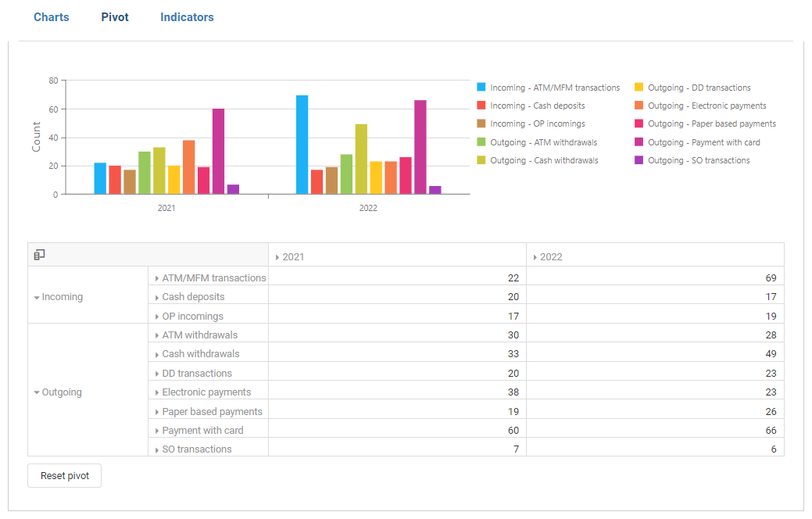Toggle Outgoing - Payment with card legend entry

703,142
